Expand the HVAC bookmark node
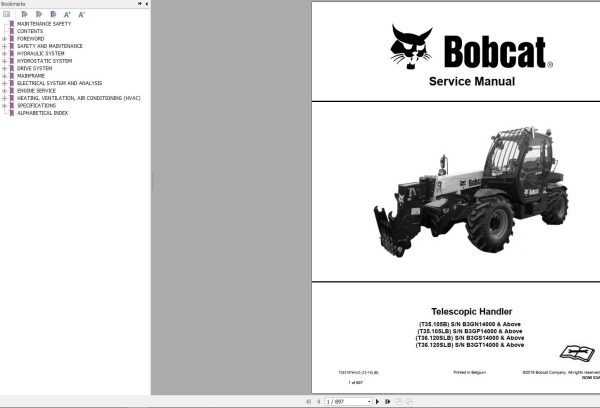Image resolution: width=600 pixels, height=408 pixels. [x=4, y=98]
